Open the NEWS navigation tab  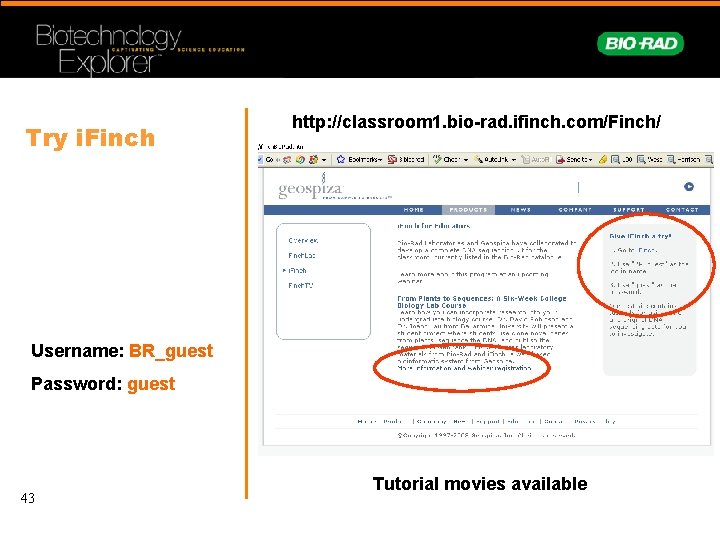pyautogui.click(x=521, y=210)
